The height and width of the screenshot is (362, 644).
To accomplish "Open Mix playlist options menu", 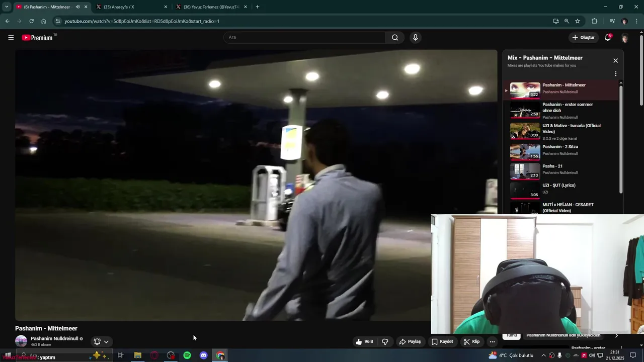I will coord(615,74).
